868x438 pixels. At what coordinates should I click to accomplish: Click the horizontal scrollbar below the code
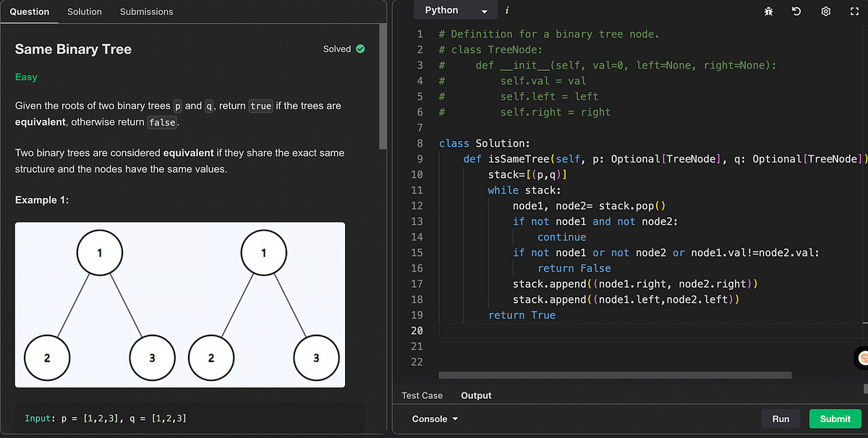pos(613,374)
